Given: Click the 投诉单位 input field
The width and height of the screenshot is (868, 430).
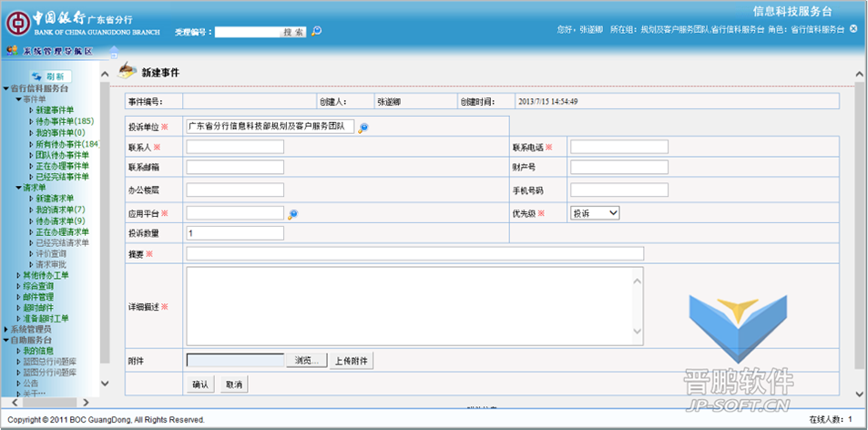Looking at the screenshot, I should [x=271, y=127].
